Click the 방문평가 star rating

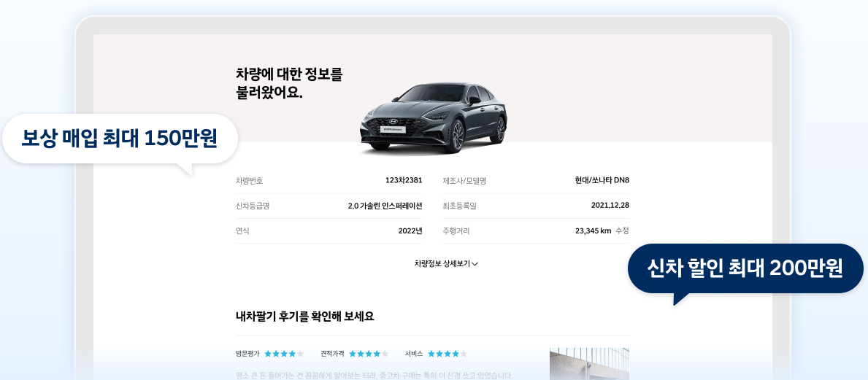tap(284, 354)
